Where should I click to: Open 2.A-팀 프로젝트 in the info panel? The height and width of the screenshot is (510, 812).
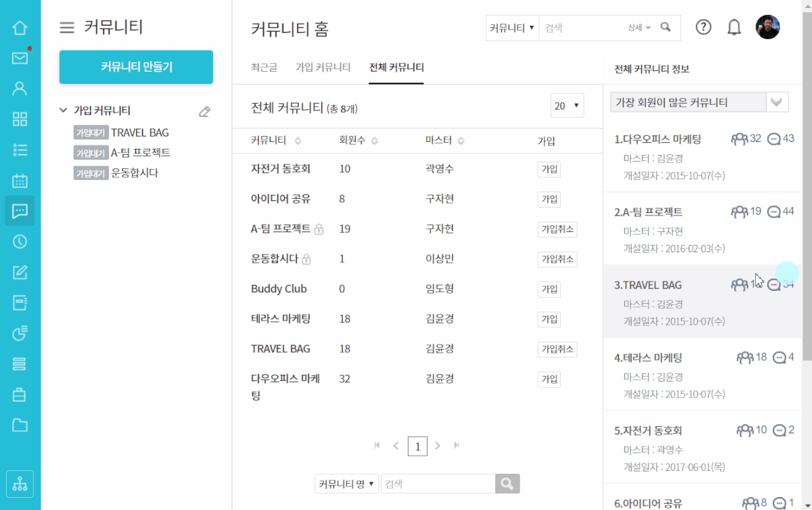(x=648, y=212)
